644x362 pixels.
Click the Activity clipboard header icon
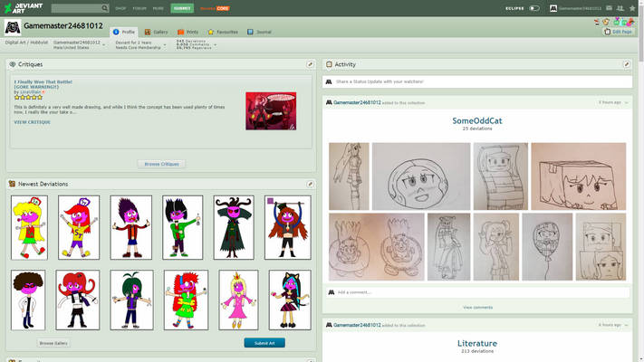click(x=329, y=64)
